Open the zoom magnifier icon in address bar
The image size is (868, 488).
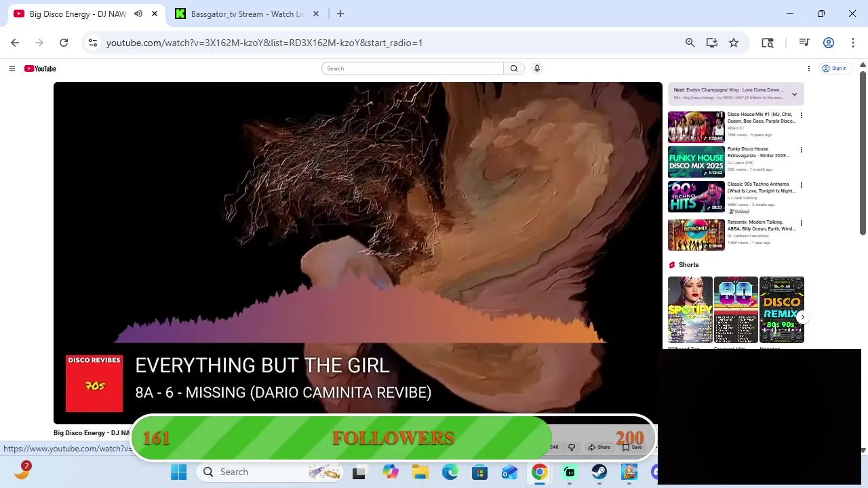690,43
